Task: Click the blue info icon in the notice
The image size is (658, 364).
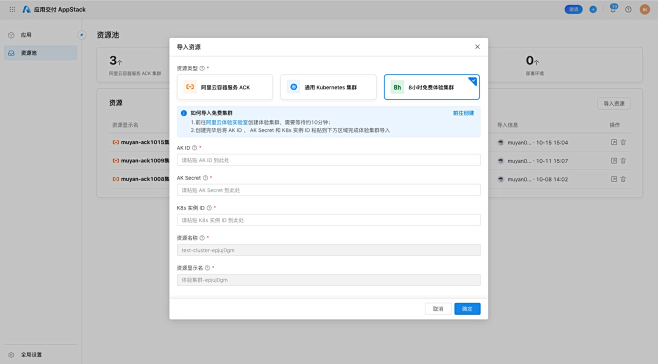Action: coord(184,113)
